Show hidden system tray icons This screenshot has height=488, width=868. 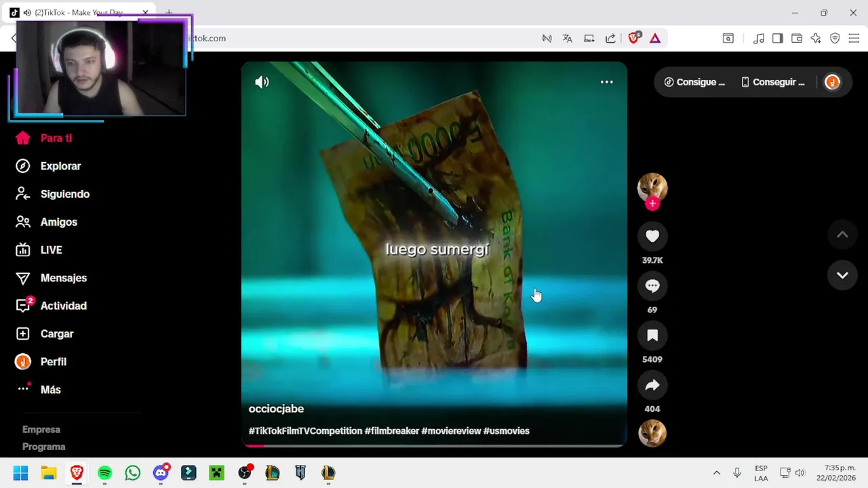tap(716, 472)
